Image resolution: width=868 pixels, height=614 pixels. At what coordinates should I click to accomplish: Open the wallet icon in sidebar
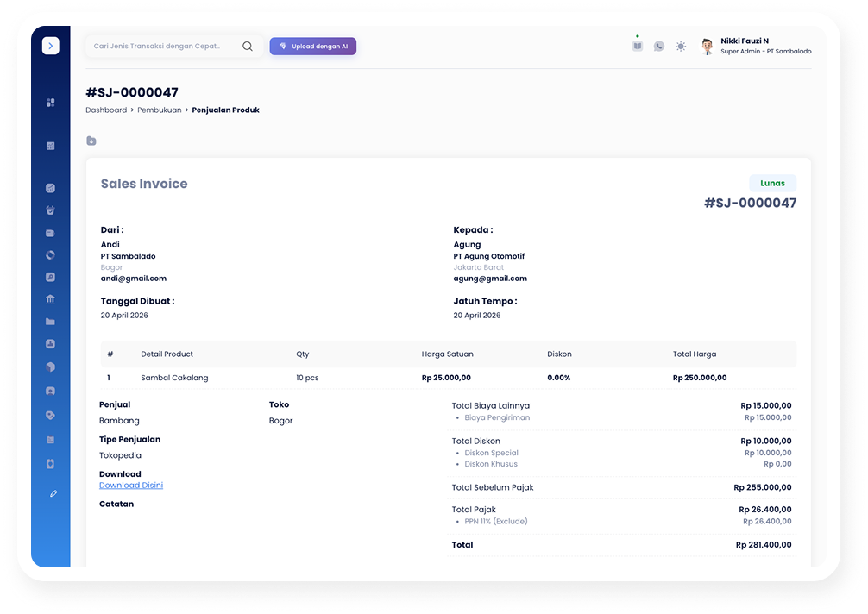pos(50,233)
